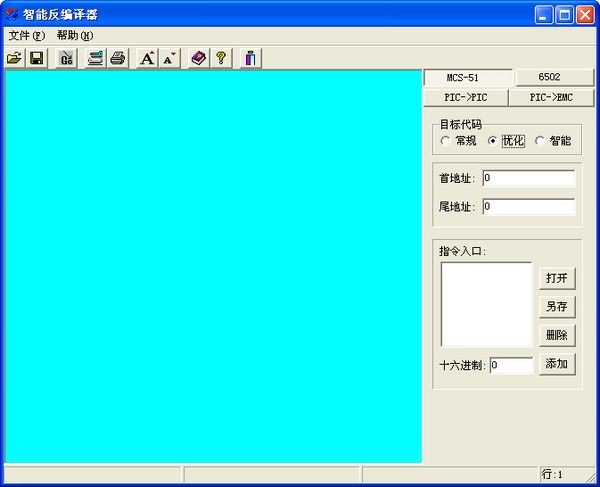600x487 pixels.
Task: Click the 首地址 input field
Action: [x=528, y=178]
